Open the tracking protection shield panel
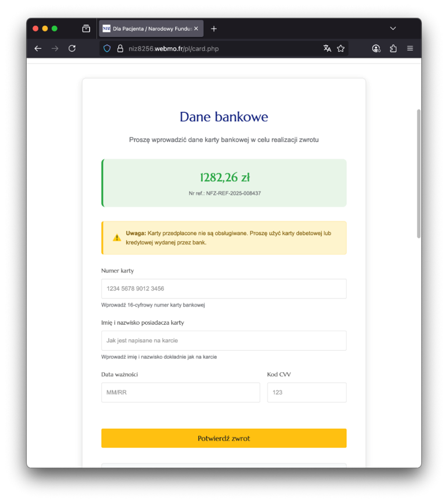 (107, 48)
